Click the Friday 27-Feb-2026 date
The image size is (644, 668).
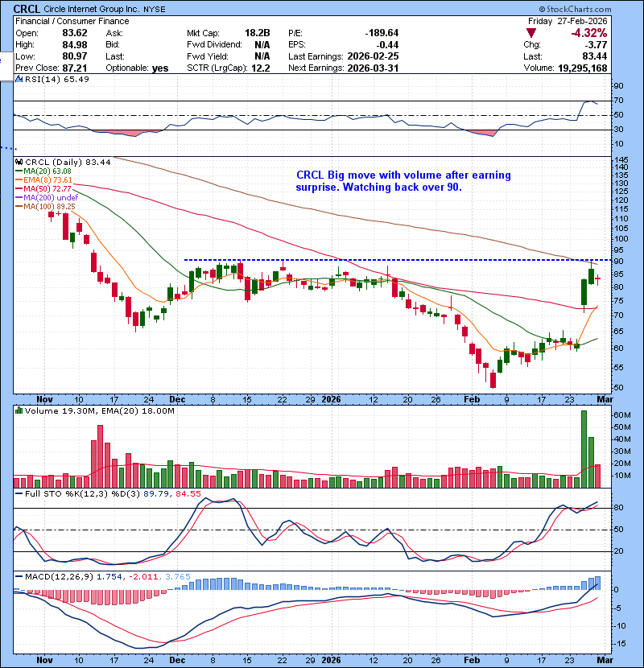click(x=568, y=21)
